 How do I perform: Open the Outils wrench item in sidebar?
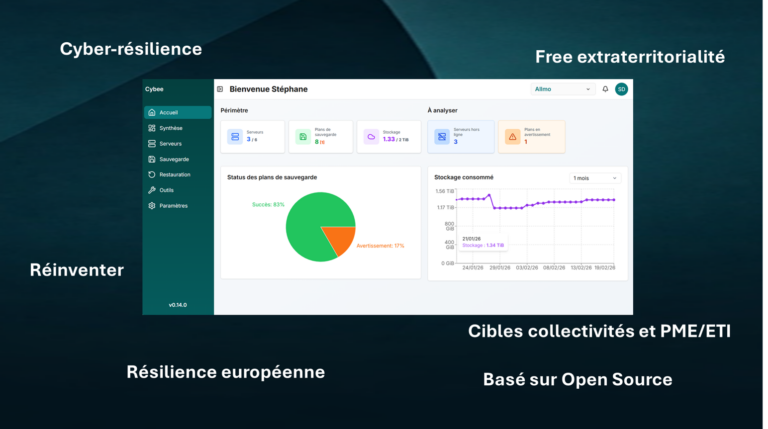coord(166,190)
